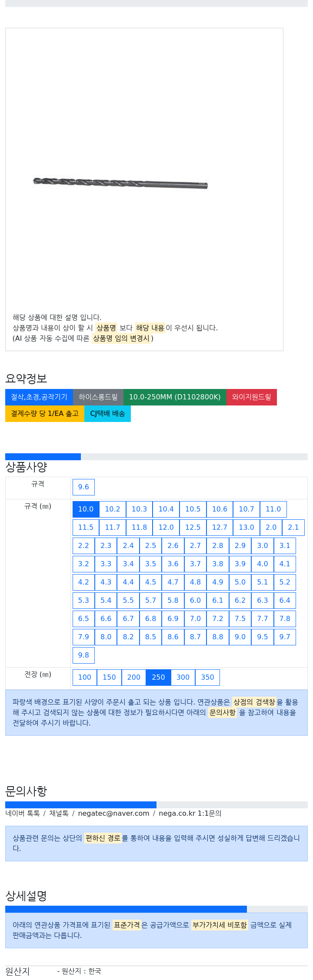Image resolution: width=313 pixels, height=980 pixels.
Task: Select the 350 mm length option
Action: [207, 677]
